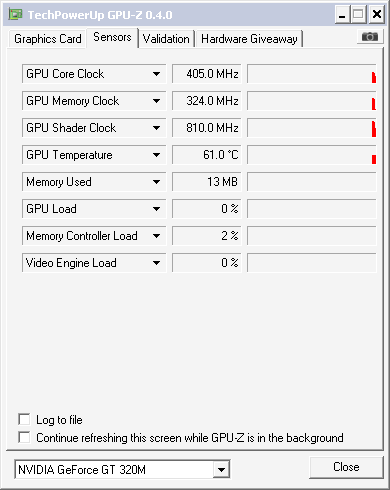Click the GPU Temperature history graph
Screen dimensions: 390x490
point(312,155)
